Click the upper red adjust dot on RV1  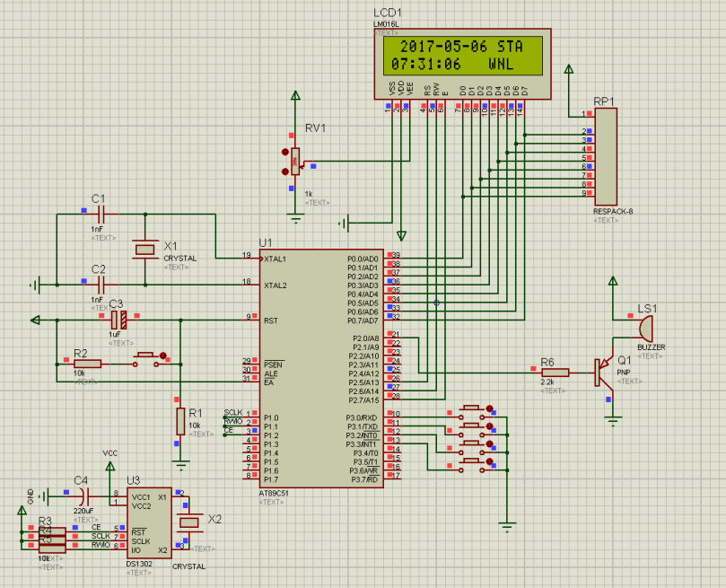285,152
